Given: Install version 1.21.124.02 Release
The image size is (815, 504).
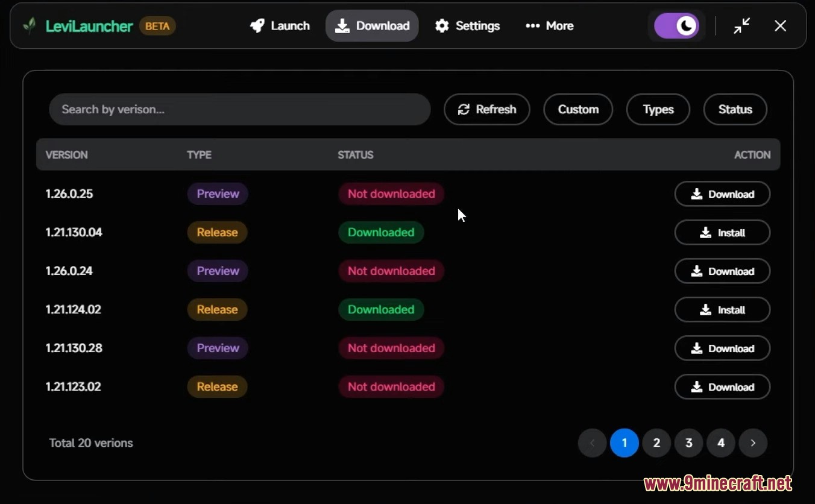Looking at the screenshot, I should tap(722, 310).
